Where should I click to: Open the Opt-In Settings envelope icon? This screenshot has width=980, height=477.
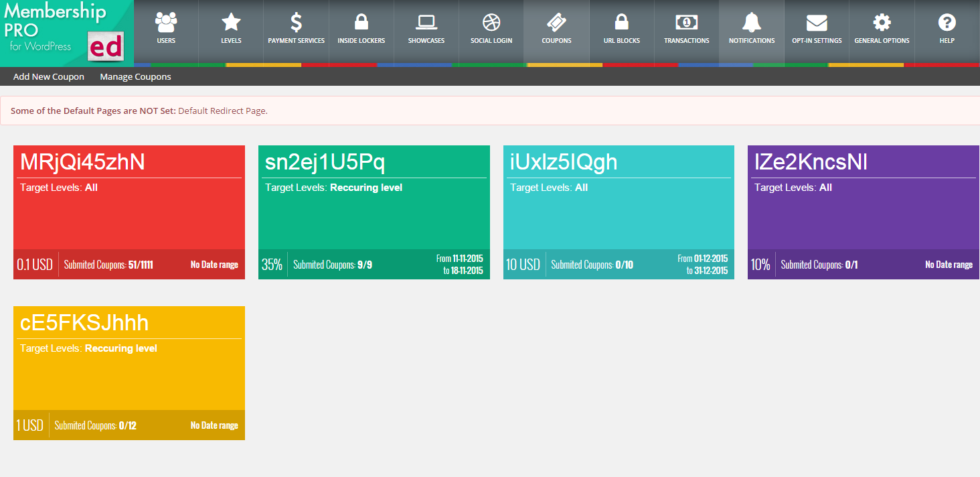817,23
